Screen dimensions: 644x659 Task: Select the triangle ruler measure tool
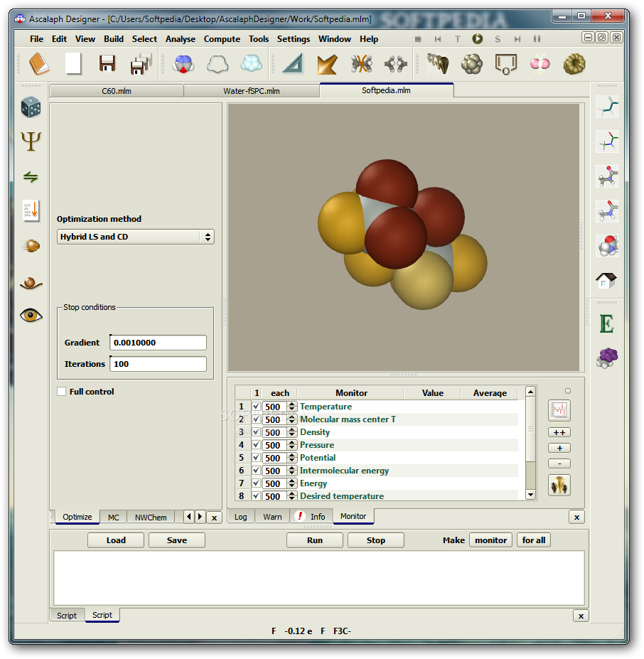293,64
